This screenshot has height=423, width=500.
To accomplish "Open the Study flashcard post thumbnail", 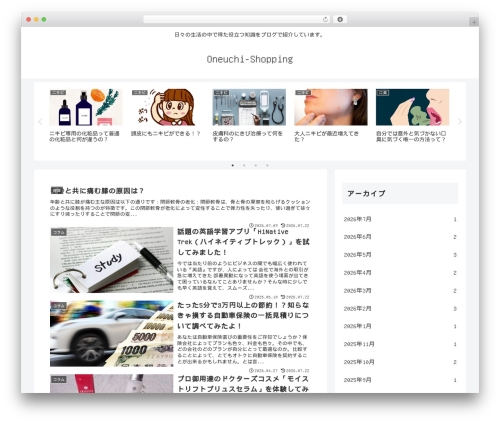I will (112, 260).
